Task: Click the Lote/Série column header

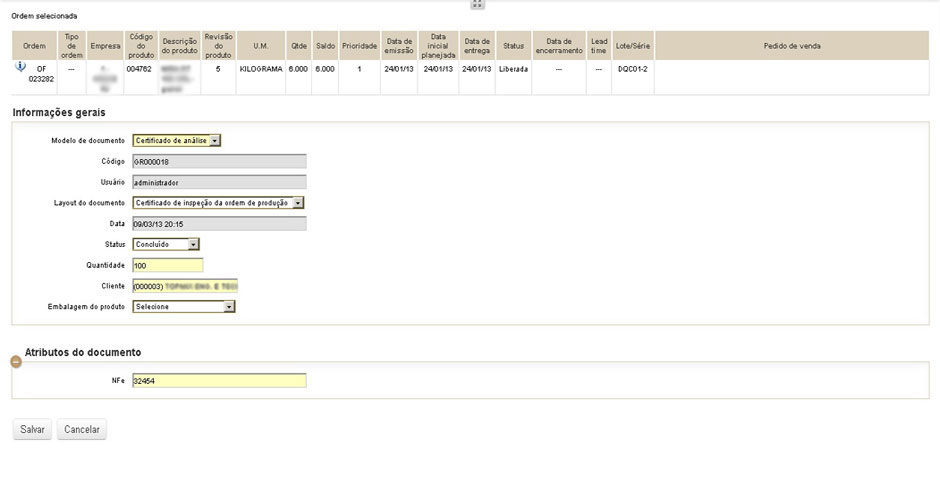Action: point(633,46)
